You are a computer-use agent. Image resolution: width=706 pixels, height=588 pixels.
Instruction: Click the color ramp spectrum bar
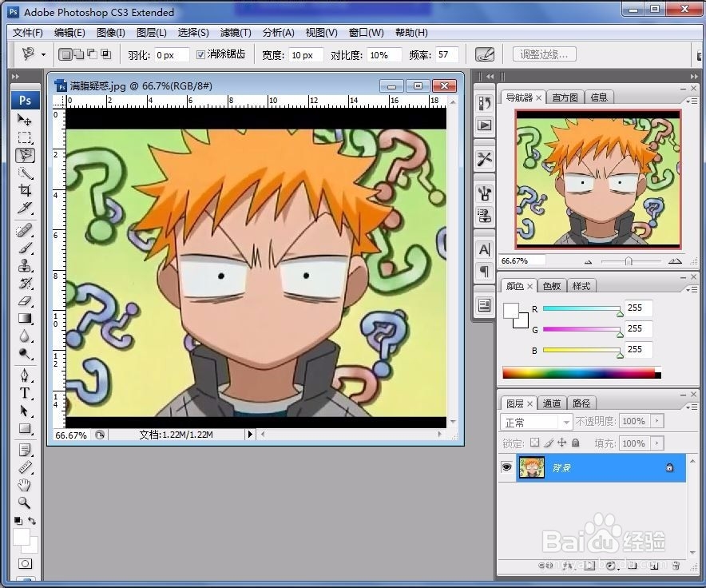tap(581, 372)
